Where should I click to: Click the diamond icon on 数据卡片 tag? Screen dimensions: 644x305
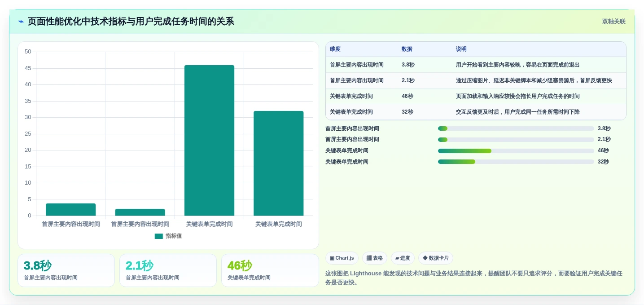click(425, 258)
